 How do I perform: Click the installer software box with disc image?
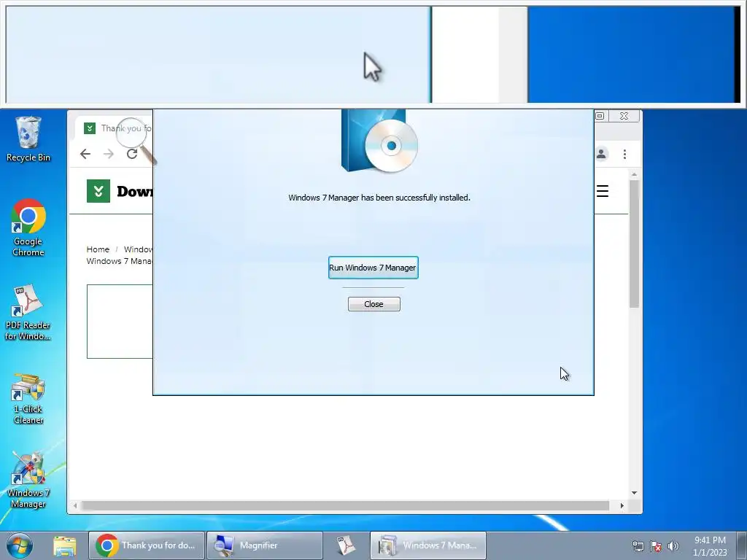pos(379,141)
